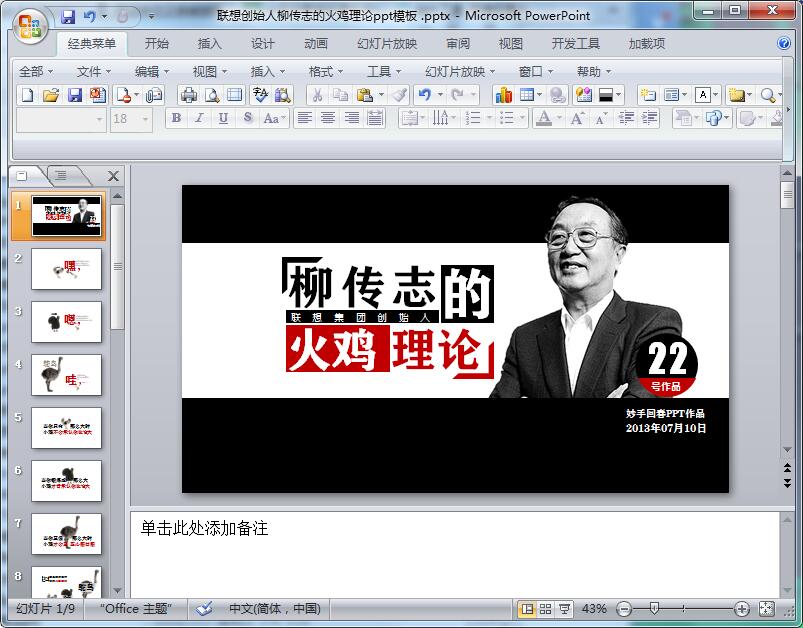Click the 43% zoom level button
Image resolution: width=803 pixels, height=628 pixels.
coord(594,609)
